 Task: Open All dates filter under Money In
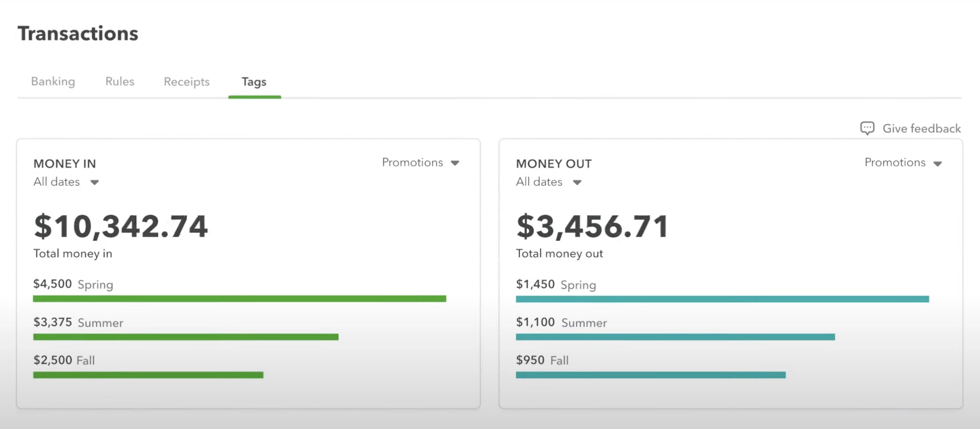(66, 182)
